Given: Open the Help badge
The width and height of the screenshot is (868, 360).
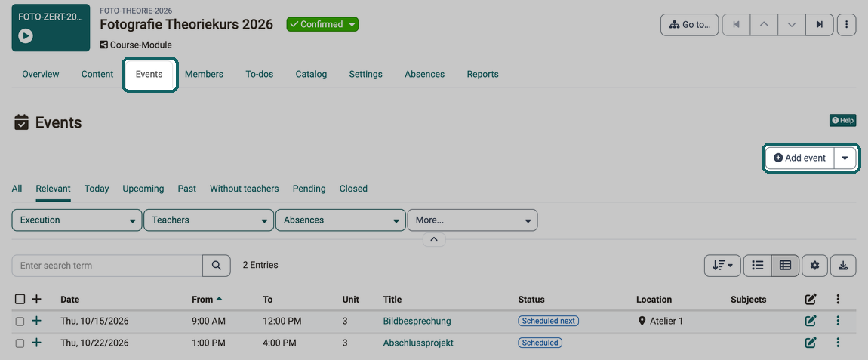Looking at the screenshot, I should [842, 121].
